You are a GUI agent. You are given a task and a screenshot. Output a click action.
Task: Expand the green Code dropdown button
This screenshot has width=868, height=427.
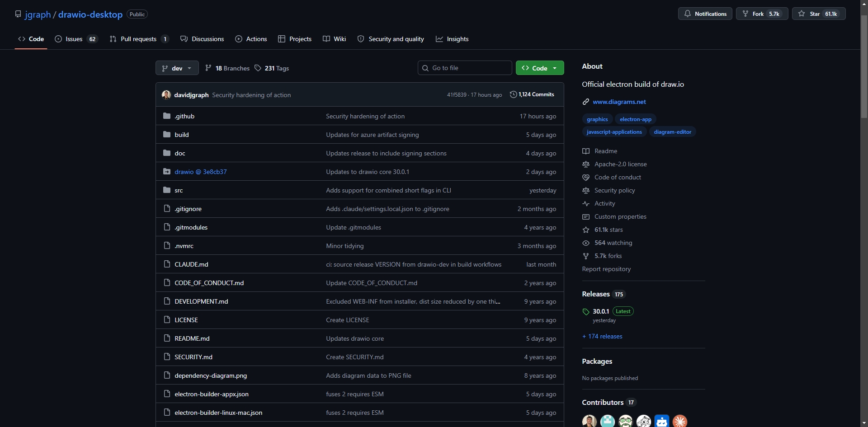point(540,68)
